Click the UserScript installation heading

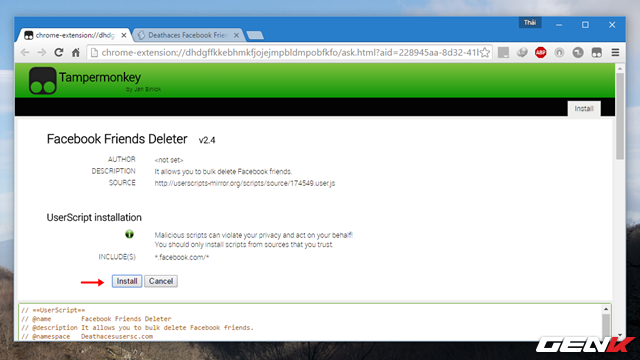click(x=94, y=218)
